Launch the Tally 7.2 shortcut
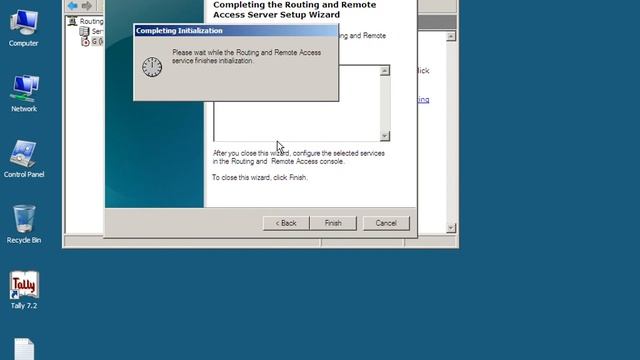 click(24, 290)
